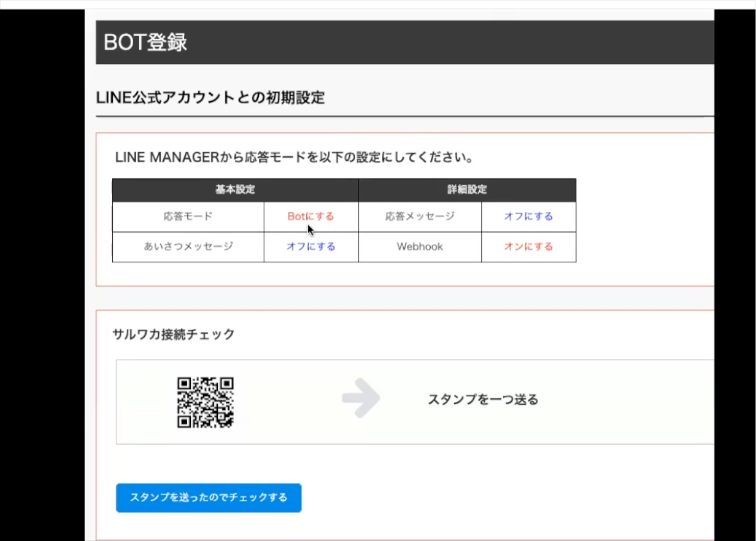The image size is (756, 541).
Task: Click the LINE公式アカウントとの初期設定 heading
Action: click(210, 98)
